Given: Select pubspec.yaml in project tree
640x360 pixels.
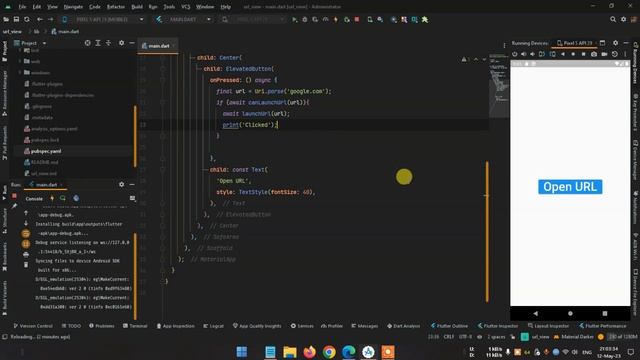Looking at the screenshot, I should pos(46,151).
